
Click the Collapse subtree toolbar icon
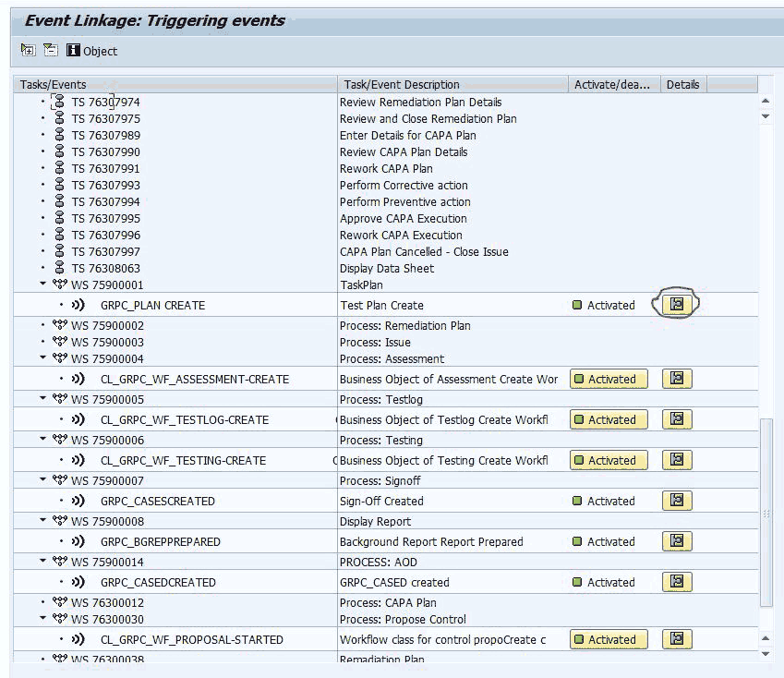coord(50,51)
